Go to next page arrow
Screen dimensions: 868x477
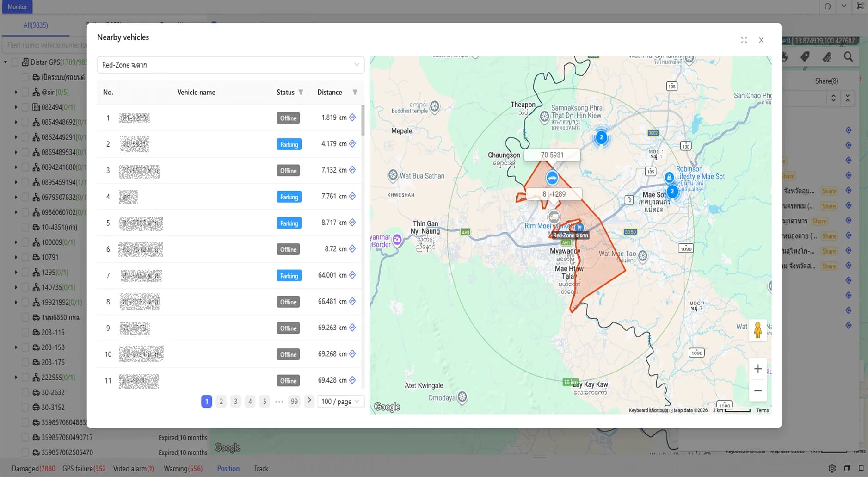coord(309,401)
